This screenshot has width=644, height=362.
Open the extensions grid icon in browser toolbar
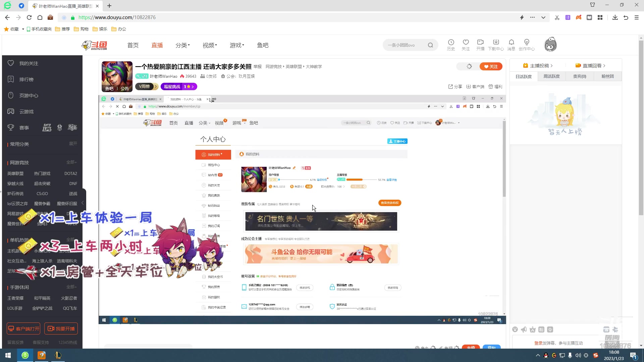(x=600, y=17)
